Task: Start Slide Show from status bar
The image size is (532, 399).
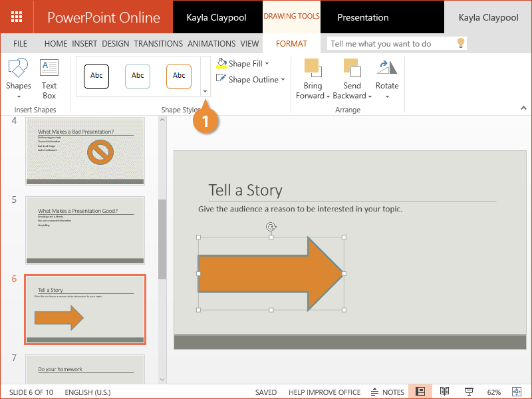Action: click(469, 392)
